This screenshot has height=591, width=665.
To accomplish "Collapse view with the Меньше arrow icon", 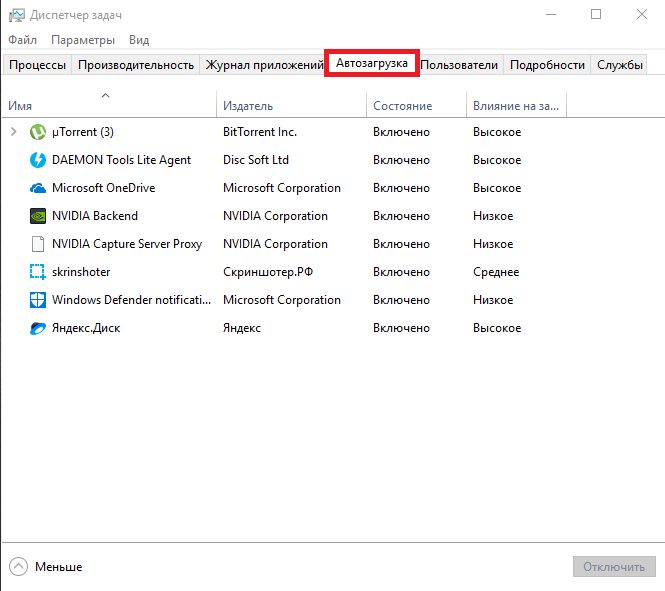I will (18, 567).
